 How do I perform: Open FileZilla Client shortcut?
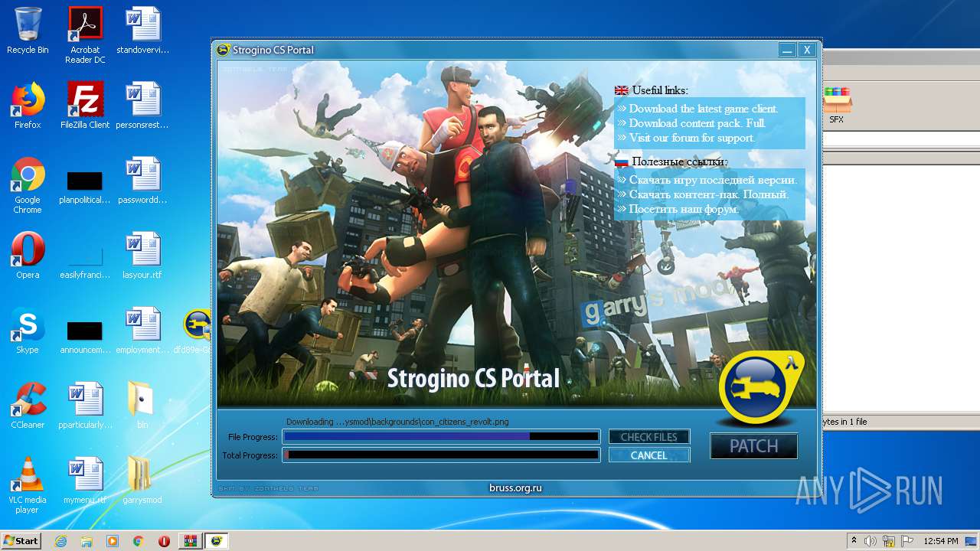coord(85,106)
